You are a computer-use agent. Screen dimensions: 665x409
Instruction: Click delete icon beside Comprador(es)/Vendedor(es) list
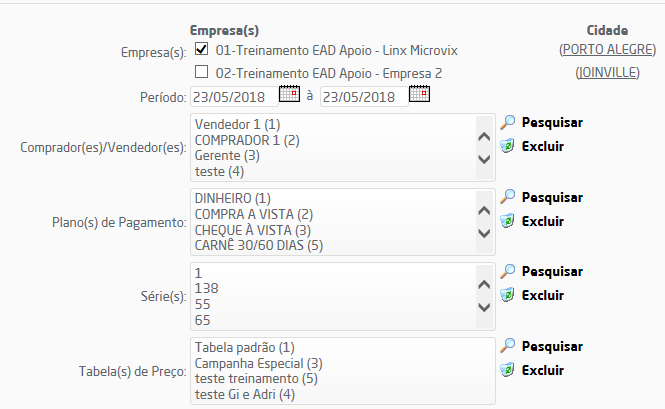pos(508,146)
